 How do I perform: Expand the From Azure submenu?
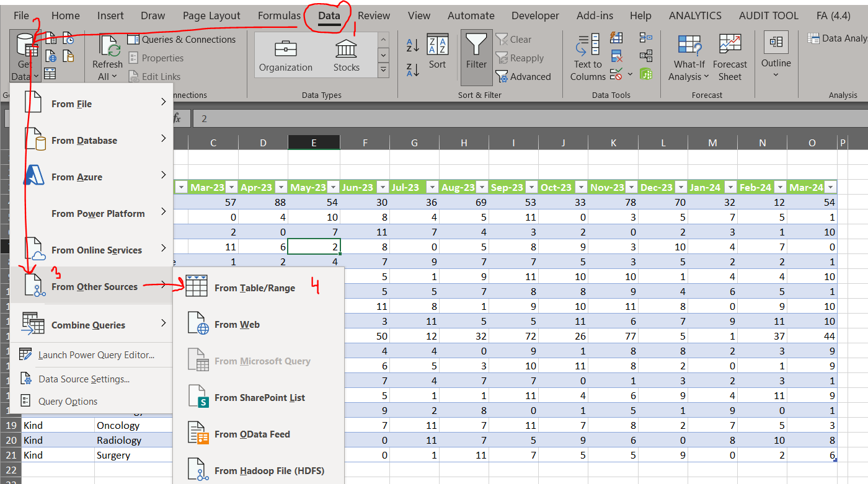click(x=92, y=177)
